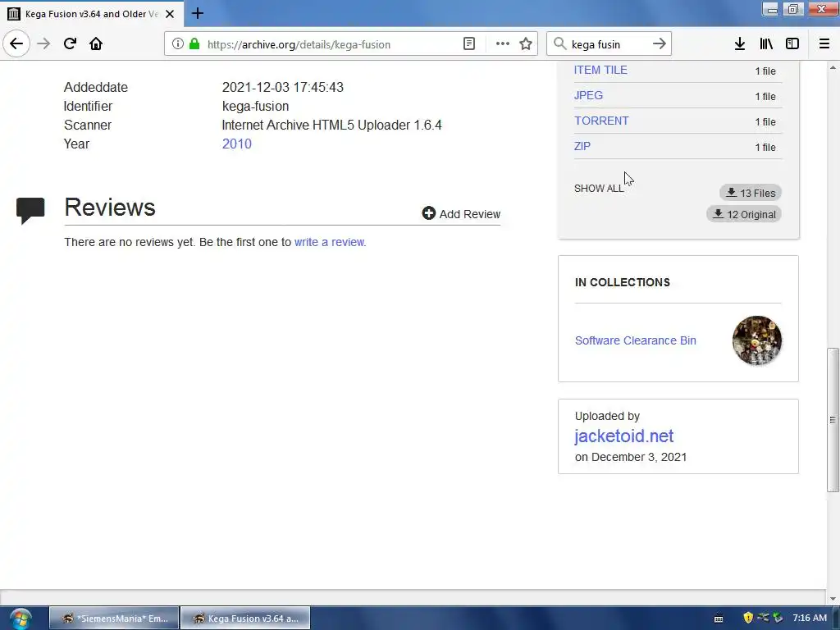Open ZIP download option
Viewport: 840px width, 630px height.
coord(582,146)
